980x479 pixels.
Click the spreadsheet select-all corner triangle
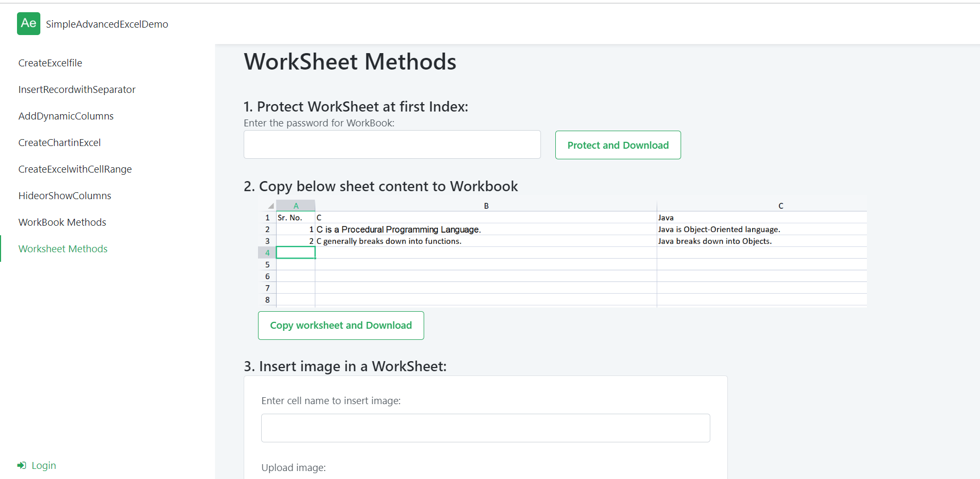point(270,206)
